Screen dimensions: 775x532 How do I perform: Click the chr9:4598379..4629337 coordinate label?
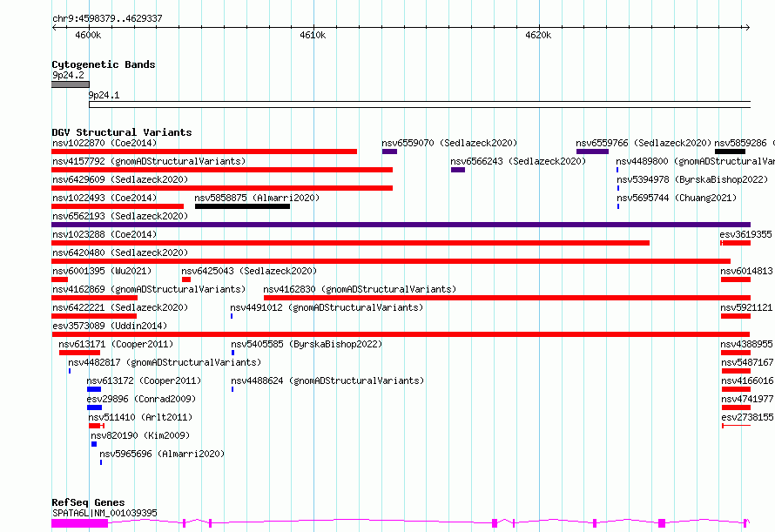click(x=107, y=19)
